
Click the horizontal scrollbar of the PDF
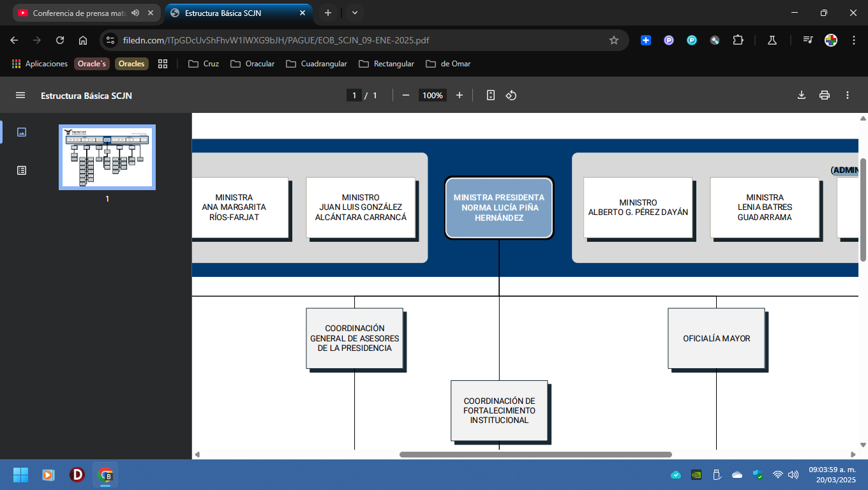point(535,454)
